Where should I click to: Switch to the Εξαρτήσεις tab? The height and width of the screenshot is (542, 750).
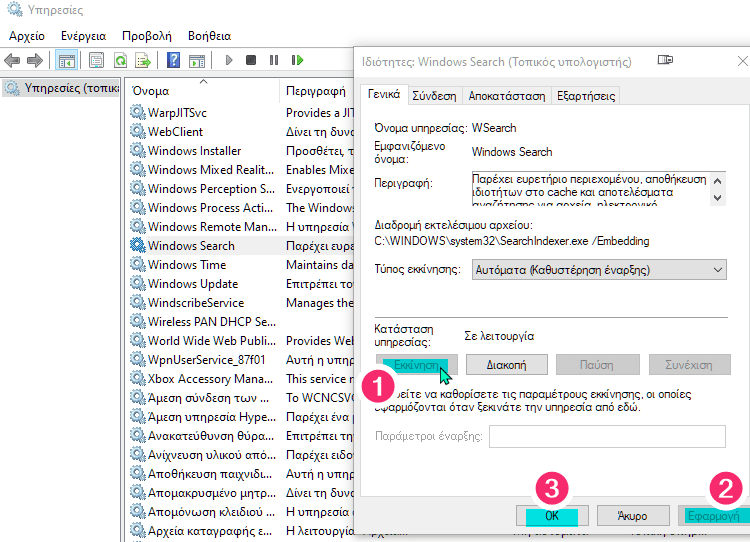586,96
